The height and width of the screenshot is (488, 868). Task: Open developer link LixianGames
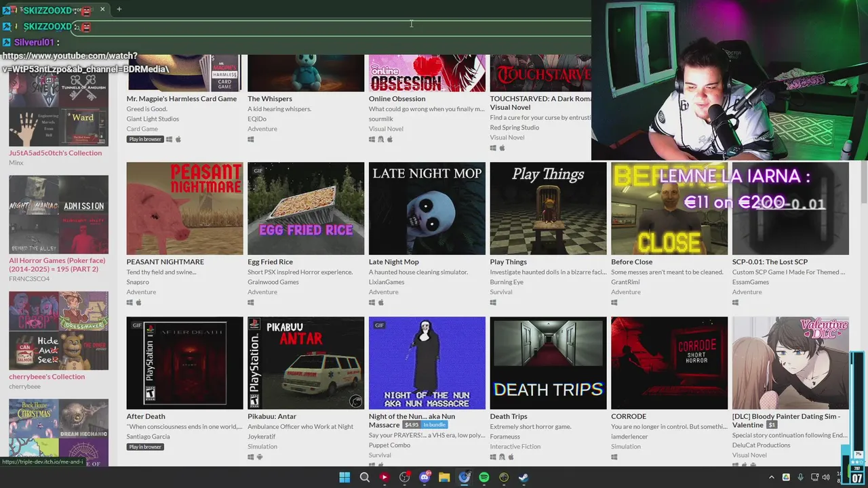coord(387,282)
